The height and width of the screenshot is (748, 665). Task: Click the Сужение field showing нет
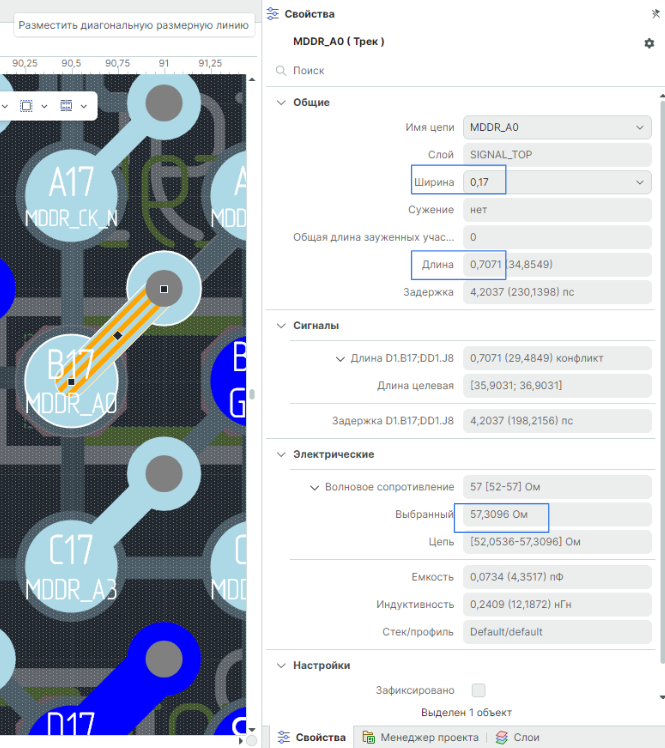tap(557, 209)
